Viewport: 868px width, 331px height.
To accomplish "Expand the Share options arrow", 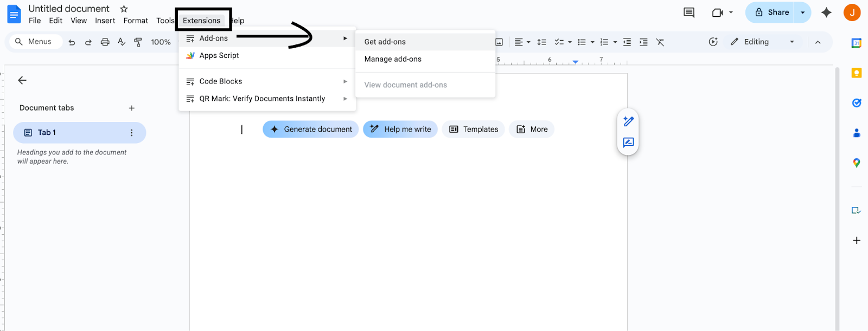I will tap(802, 12).
